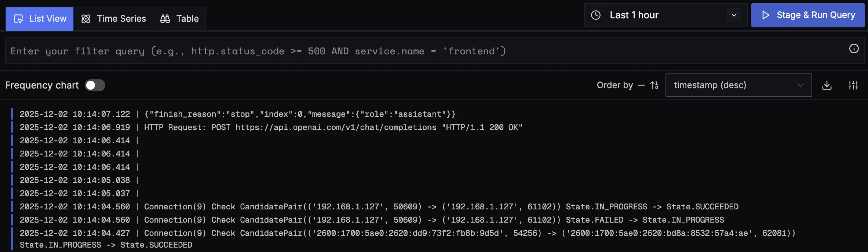This screenshot has height=252, width=868.
Task: Open the Table view tab
Action: point(179,19)
